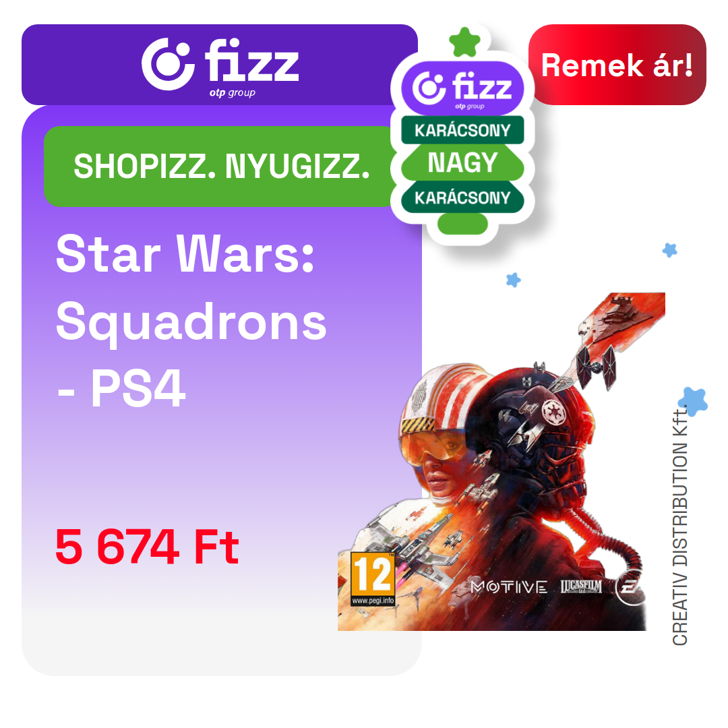Click the Motive studio logo
728x728 pixels.
[509, 587]
